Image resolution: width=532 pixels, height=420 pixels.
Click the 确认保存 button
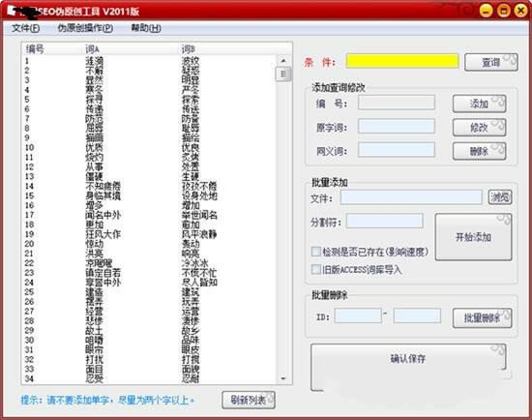point(408,359)
